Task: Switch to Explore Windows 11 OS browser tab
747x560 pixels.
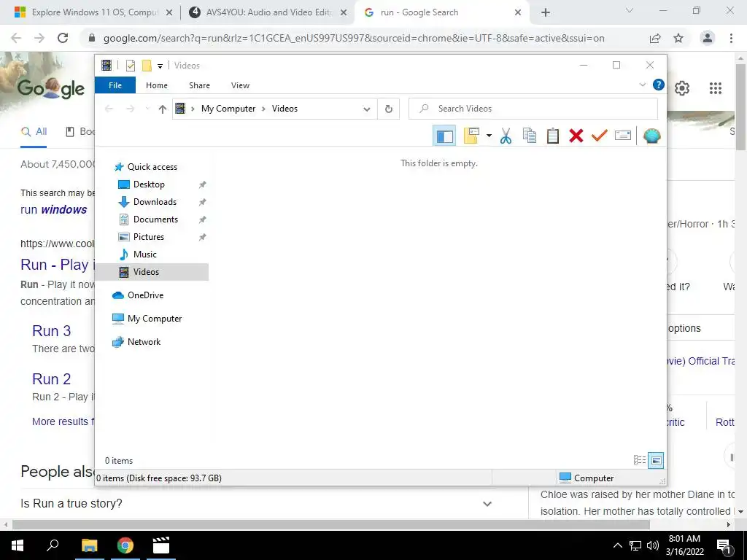Action: [93, 12]
